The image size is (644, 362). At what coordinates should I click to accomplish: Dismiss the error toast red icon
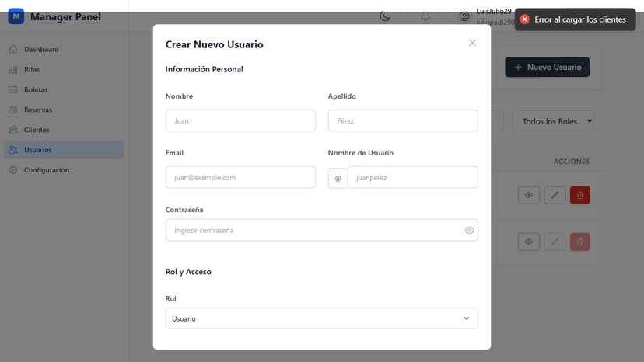[525, 19]
